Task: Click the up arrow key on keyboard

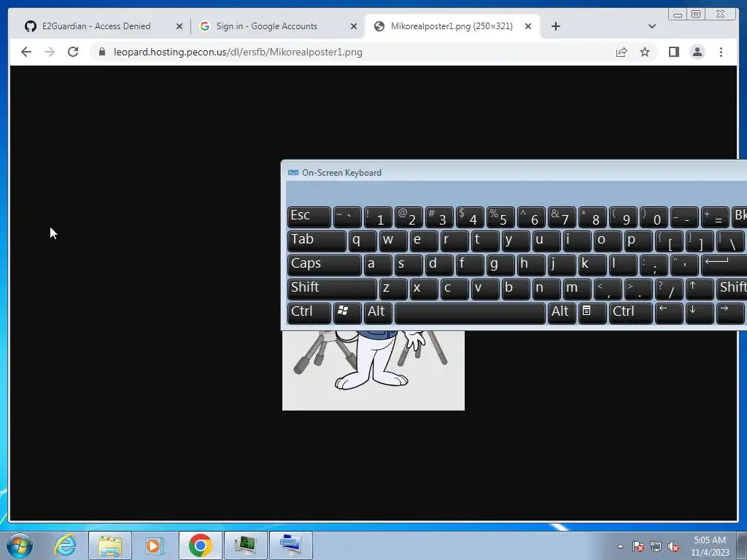Action: click(x=700, y=289)
